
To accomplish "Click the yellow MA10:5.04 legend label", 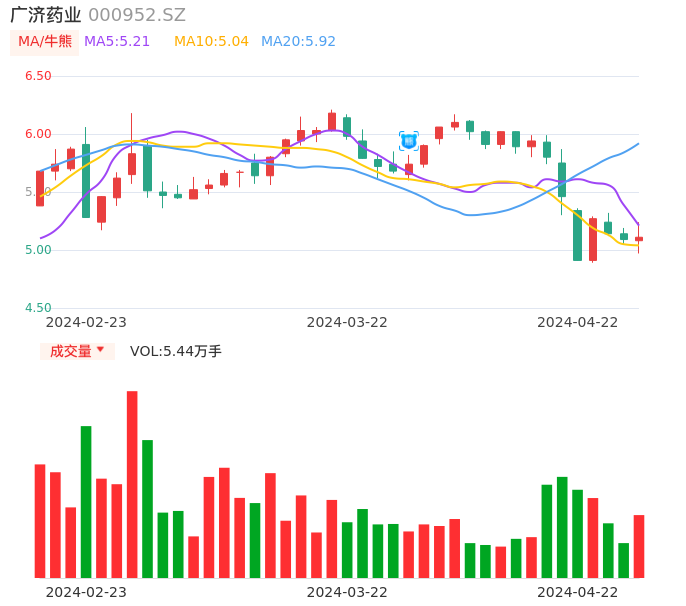I will pos(211,42).
